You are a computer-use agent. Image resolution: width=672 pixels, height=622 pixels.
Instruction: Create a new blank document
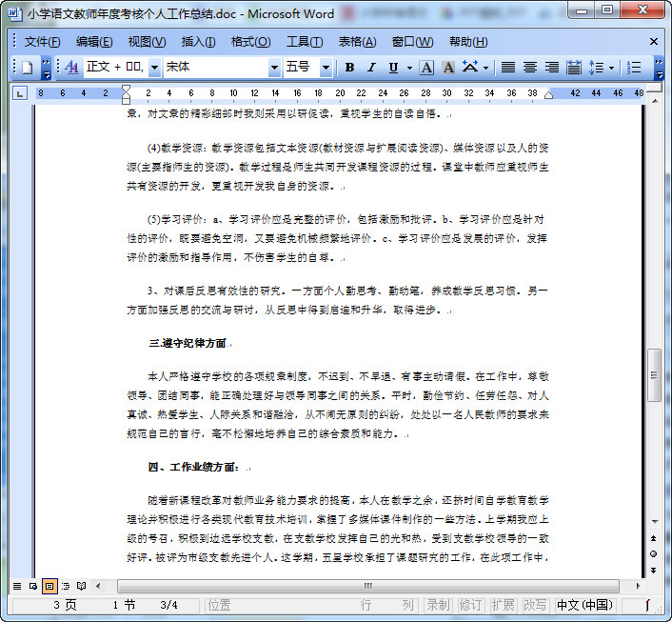(x=28, y=68)
